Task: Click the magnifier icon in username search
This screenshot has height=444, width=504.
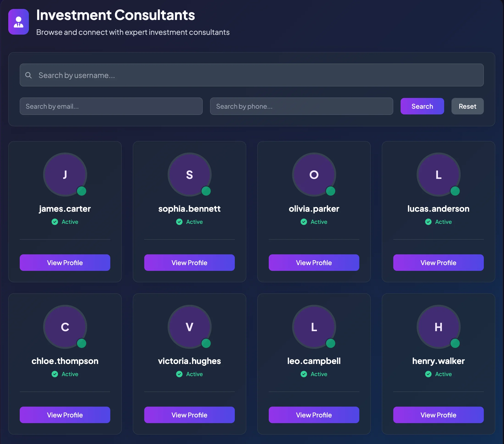Action: pos(28,75)
